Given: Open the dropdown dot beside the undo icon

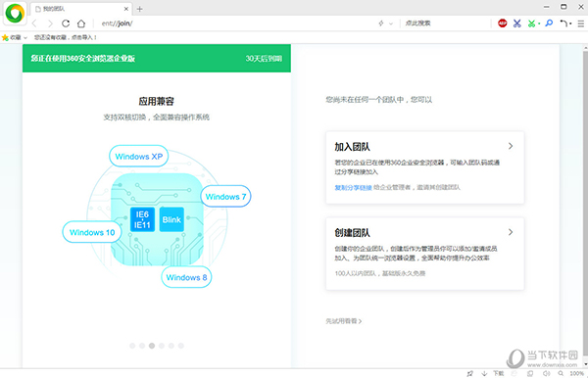Looking at the screenshot, I should [x=570, y=24].
